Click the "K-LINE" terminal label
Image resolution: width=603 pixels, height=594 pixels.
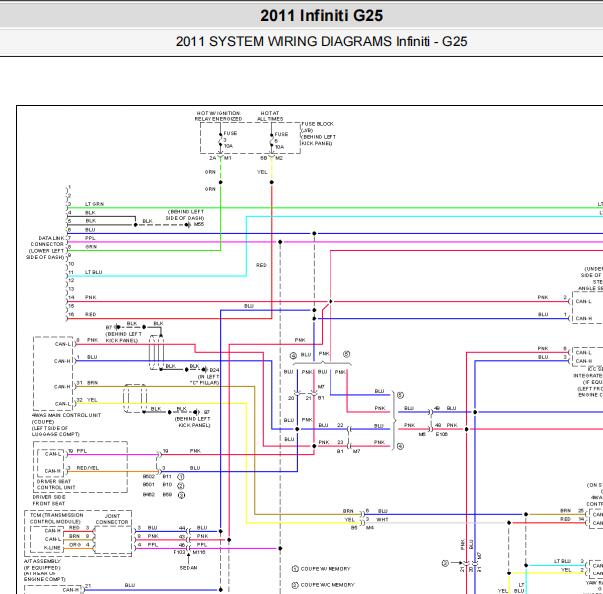52,547
